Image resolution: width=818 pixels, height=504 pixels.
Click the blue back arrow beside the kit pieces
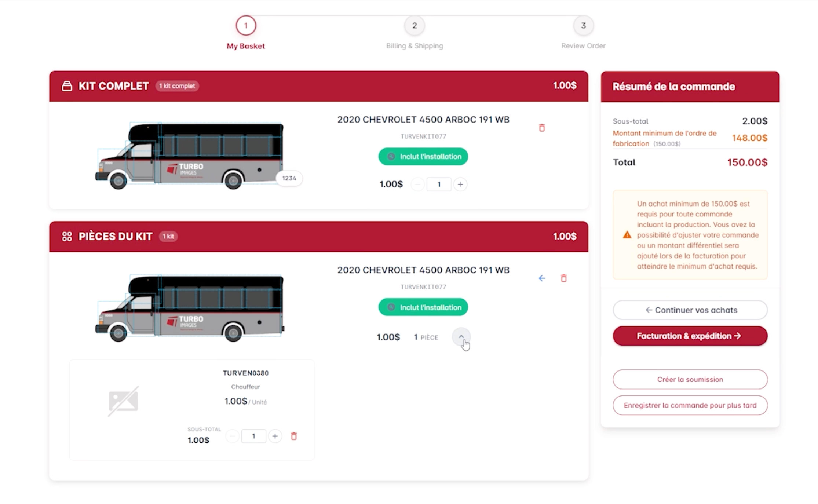tap(542, 278)
